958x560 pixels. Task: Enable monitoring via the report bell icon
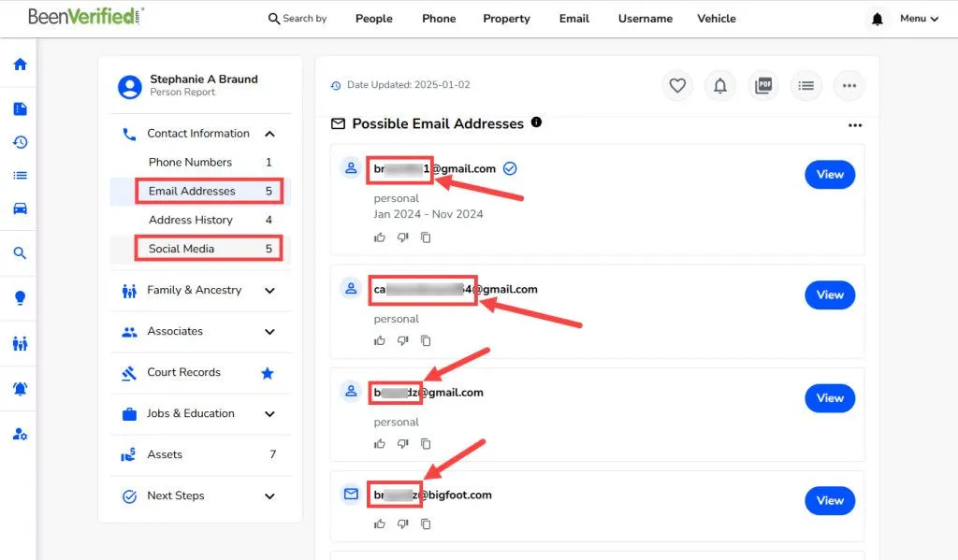(719, 85)
